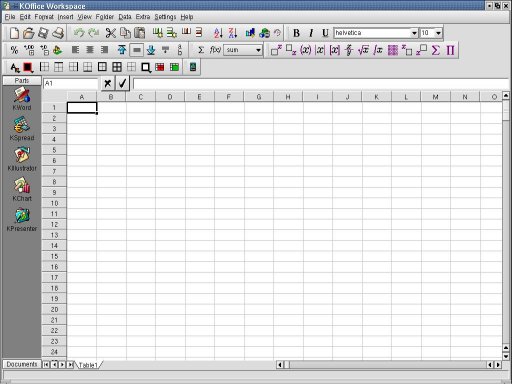The width and height of the screenshot is (512, 384).
Task: Expand the sum function dropdown
Action: 258,50
